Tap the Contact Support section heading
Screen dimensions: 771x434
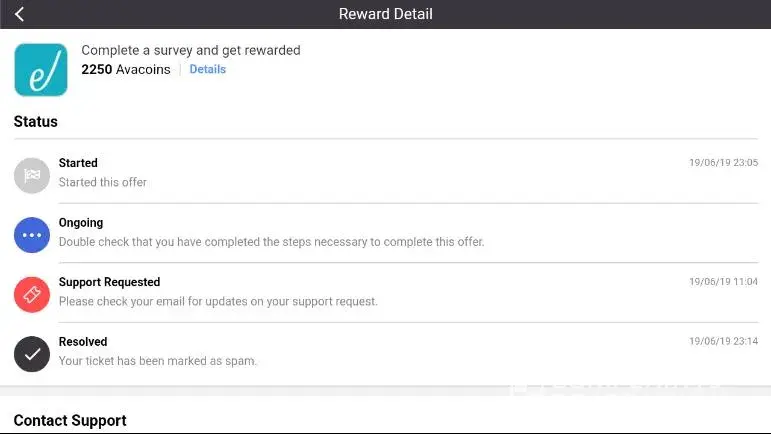click(x=70, y=420)
